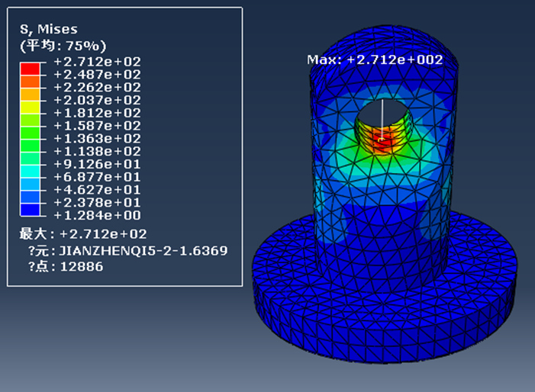
Task: Select legend value +1.284e+00
Action: click(x=97, y=215)
